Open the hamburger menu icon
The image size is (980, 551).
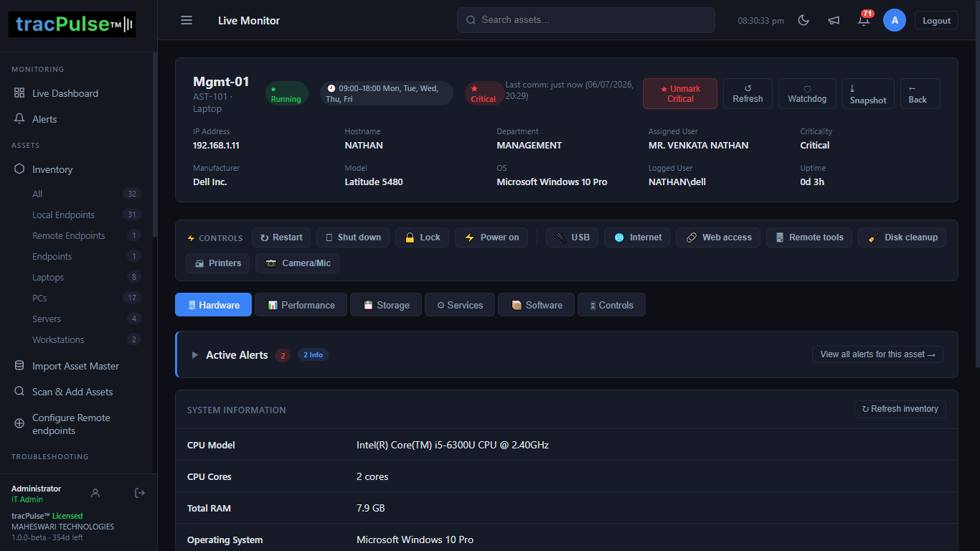pyautogui.click(x=187, y=20)
